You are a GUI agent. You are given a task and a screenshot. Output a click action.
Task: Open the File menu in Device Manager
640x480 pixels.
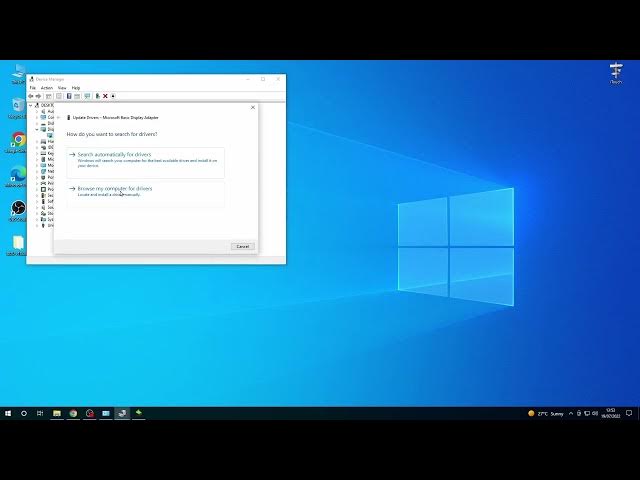(x=33, y=88)
